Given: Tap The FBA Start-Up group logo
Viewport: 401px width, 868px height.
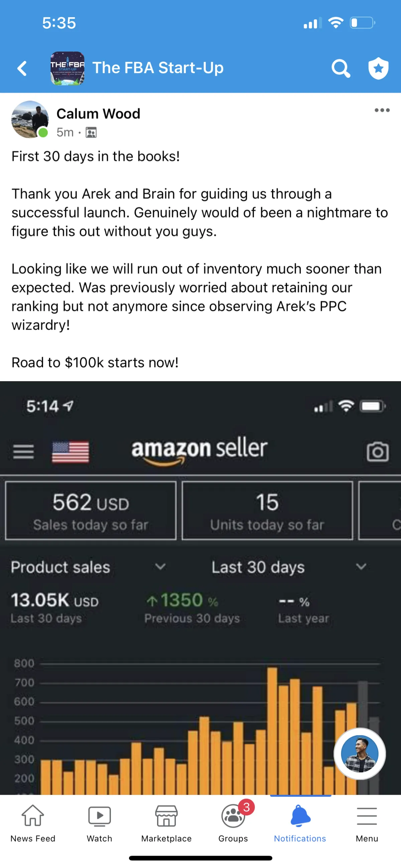Looking at the screenshot, I should (68, 68).
